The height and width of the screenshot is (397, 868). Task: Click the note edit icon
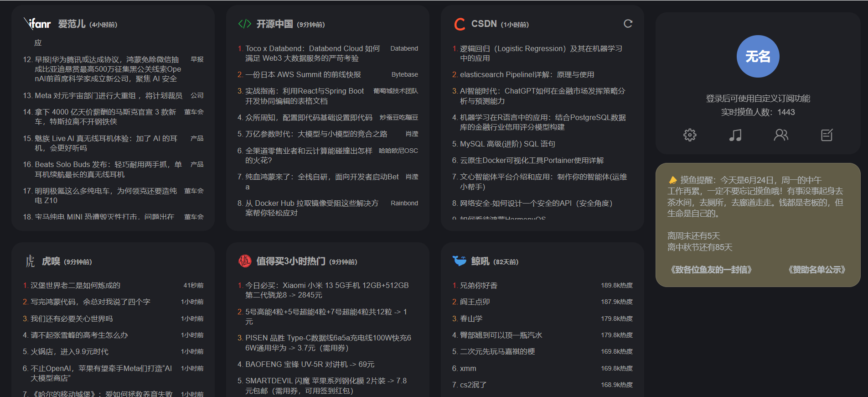click(x=827, y=135)
